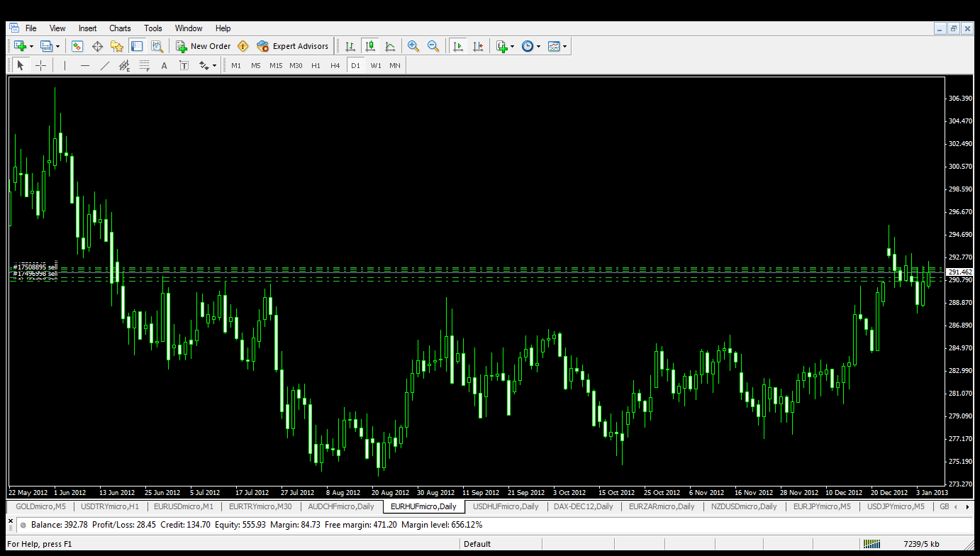Screen dimensions: 980x556
Task: Zoom in on the chart
Action: point(413,46)
